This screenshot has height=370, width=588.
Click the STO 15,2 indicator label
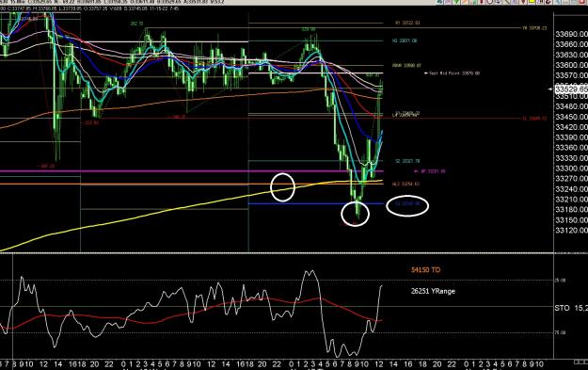571,308
